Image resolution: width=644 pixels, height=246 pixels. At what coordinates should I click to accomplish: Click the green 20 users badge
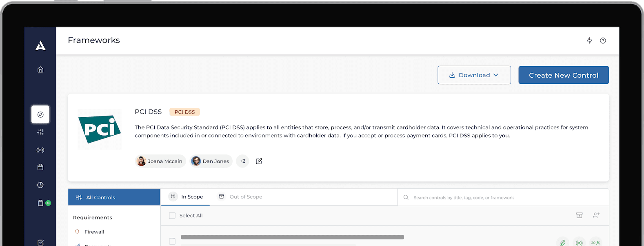pos(596,242)
